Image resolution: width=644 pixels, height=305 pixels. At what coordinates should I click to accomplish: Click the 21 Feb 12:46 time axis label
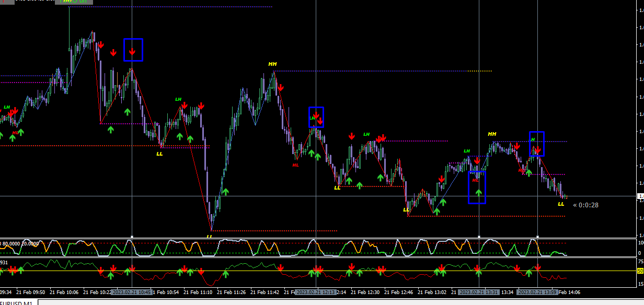point(399,292)
